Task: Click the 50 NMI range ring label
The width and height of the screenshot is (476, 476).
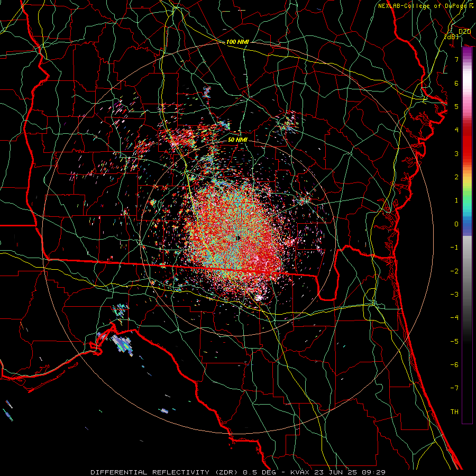Action: point(237,140)
